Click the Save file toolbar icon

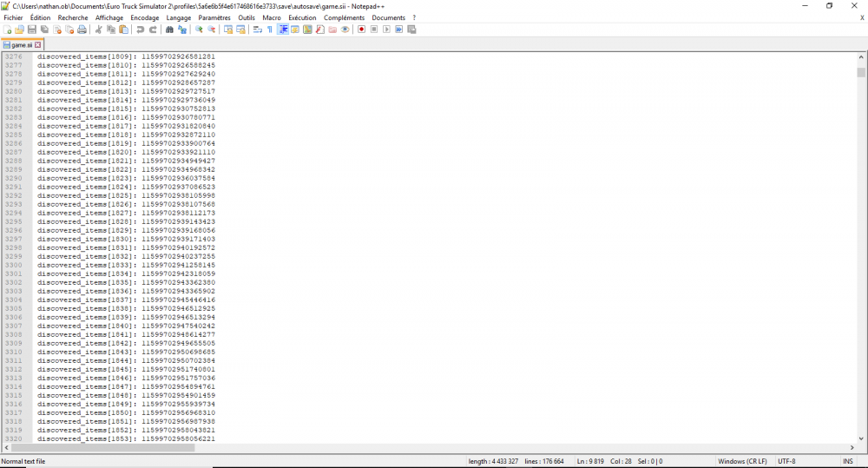coord(32,30)
